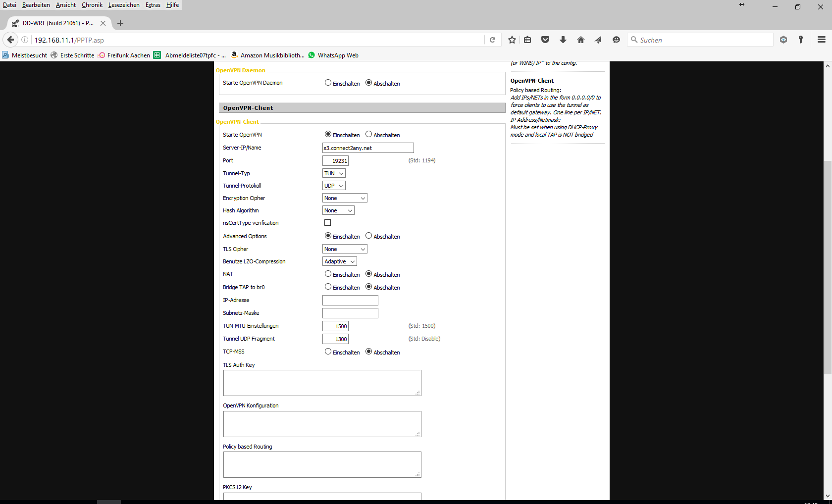Show bookmarks list icon in toolbar
The image size is (832, 504).
[x=528, y=40]
